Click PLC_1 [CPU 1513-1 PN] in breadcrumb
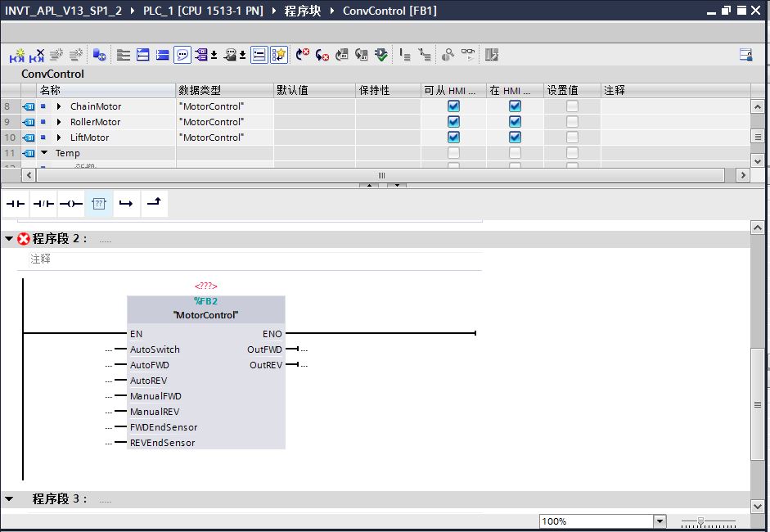 203,11
